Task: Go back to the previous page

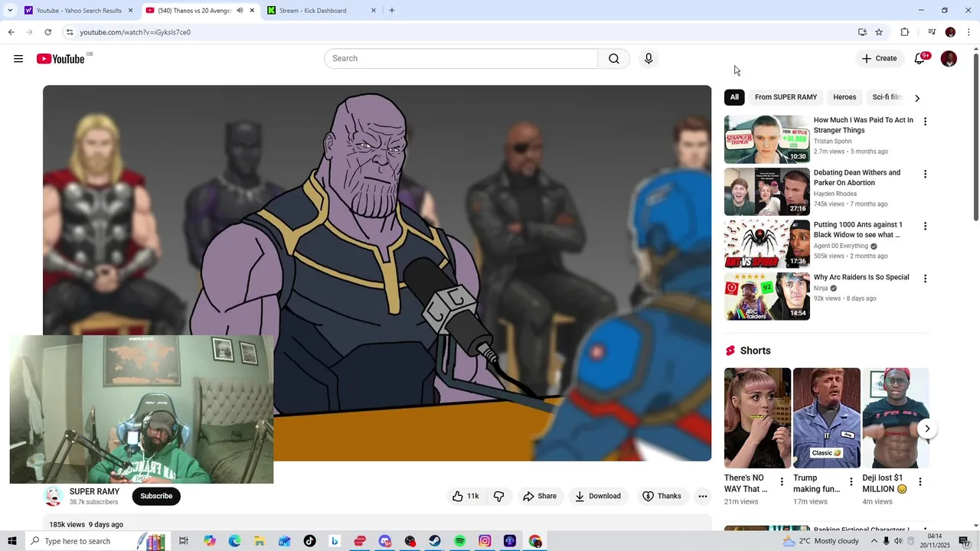Action: coord(11,32)
